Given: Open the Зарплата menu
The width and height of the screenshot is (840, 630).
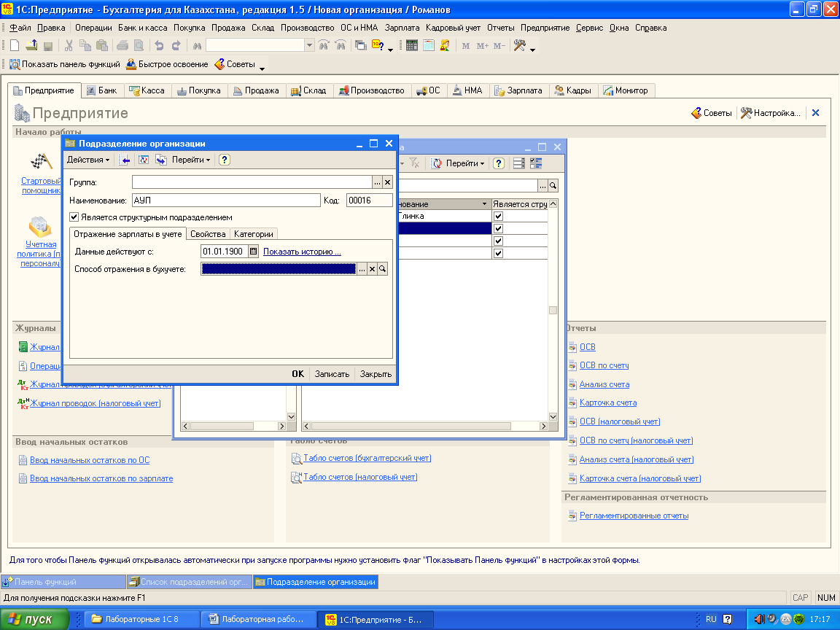Looking at the screenshot, I should (402, 28).
